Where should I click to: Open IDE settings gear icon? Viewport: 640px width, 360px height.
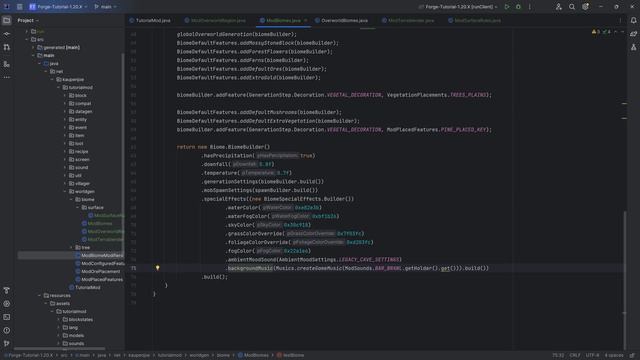tap(585, 7)
